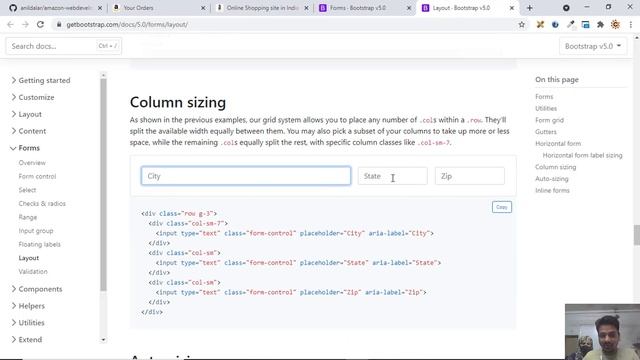Expand the Customize section
The height and width of the screenshot is (360, 640).
[32, 97]
